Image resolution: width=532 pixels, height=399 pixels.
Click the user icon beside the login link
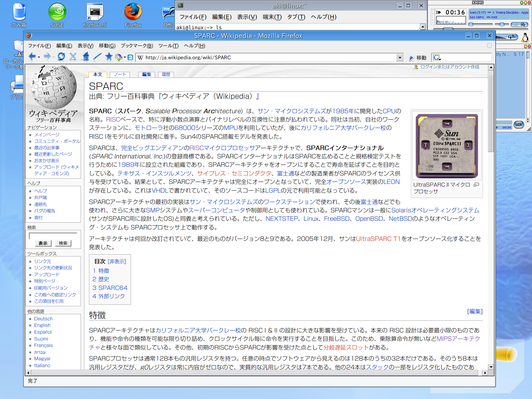(416, 67)
